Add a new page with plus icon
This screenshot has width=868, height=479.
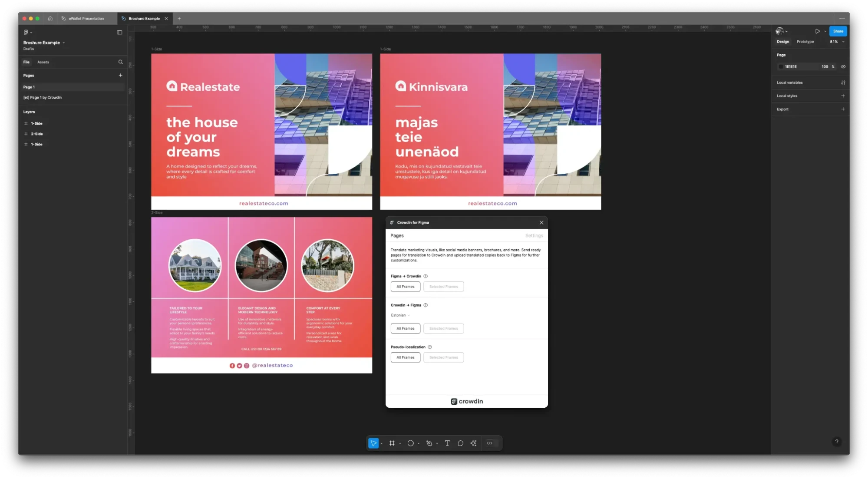click(120, 75)
